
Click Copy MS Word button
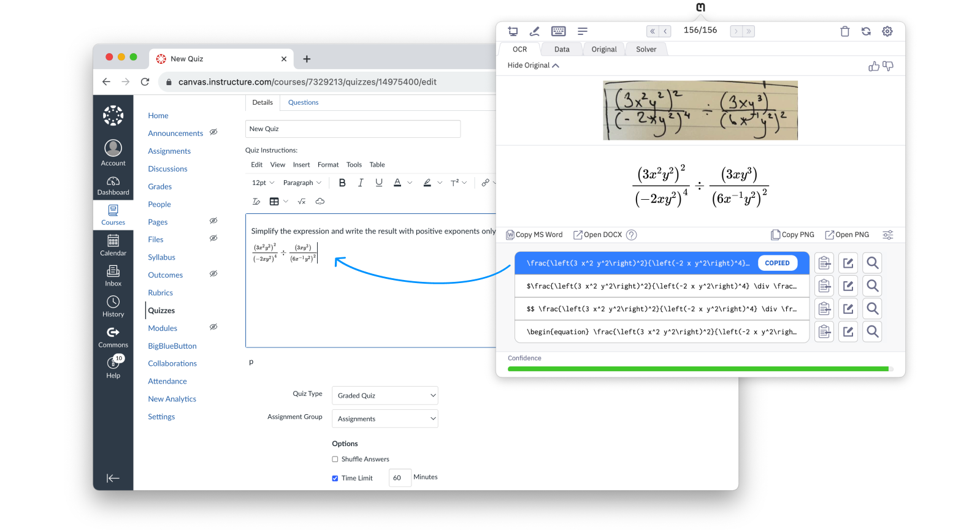(534, 235)
